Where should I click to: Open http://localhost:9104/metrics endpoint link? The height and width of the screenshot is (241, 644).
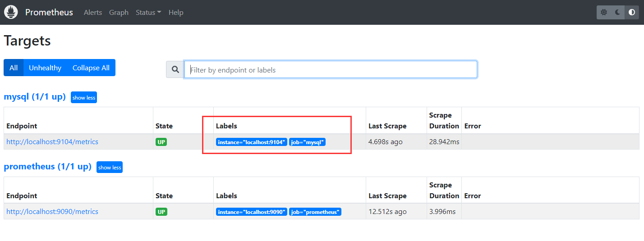click(52, 142)
